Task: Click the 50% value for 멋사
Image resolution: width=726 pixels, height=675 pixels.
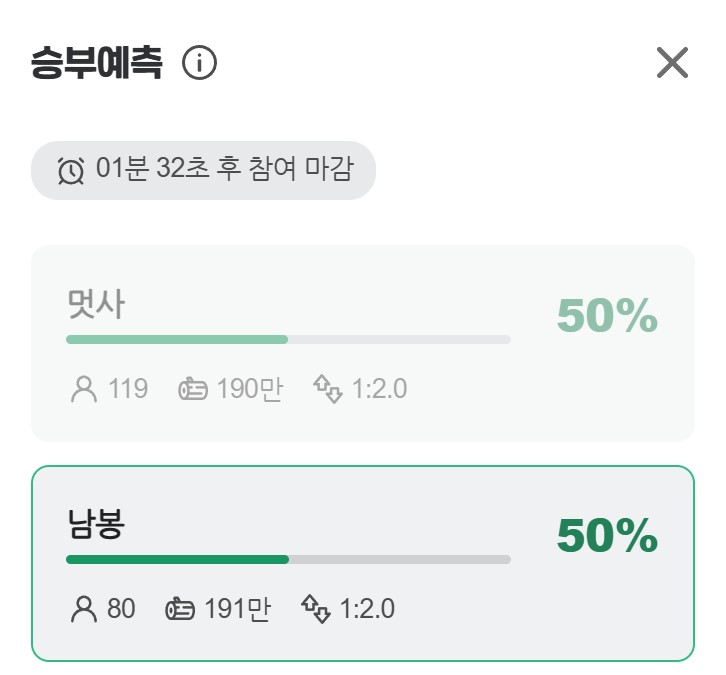Action: click(607, 316)
